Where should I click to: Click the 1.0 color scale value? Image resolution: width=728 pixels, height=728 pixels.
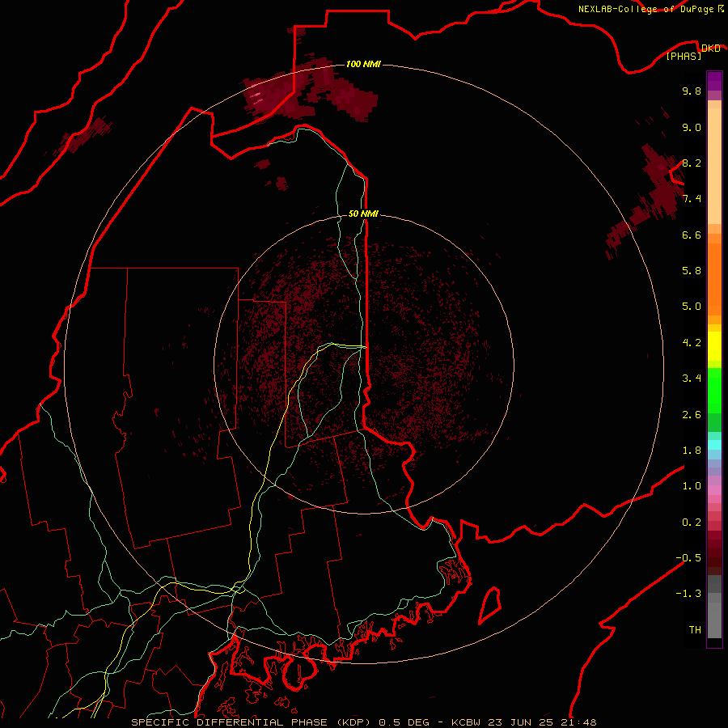[692, 487]
